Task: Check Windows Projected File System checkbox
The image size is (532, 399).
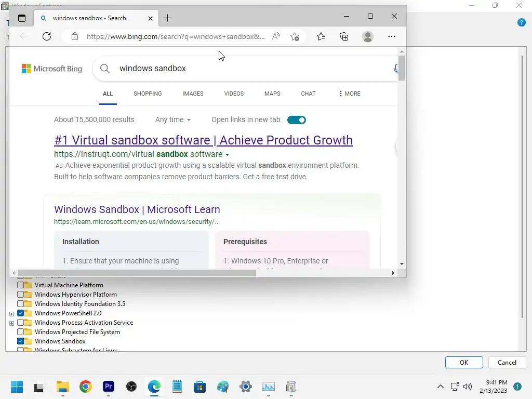Action: [20, 332]
